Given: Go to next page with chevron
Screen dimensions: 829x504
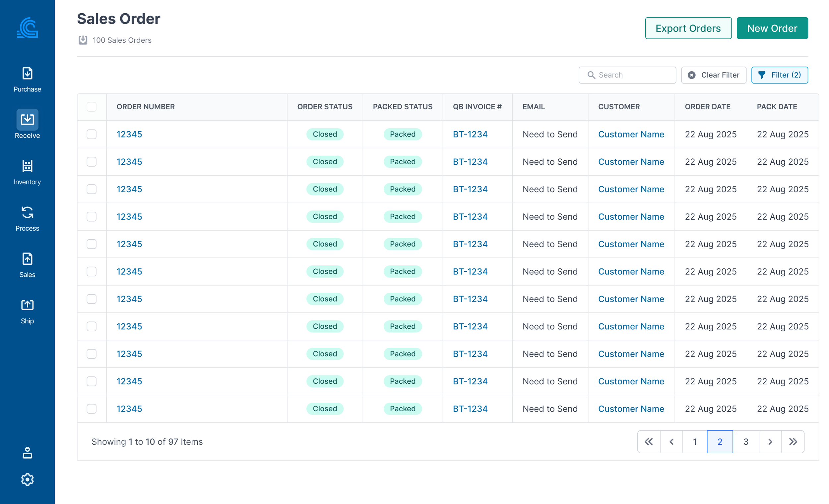Looking at the screenshot, I should (x=770, y=441).
